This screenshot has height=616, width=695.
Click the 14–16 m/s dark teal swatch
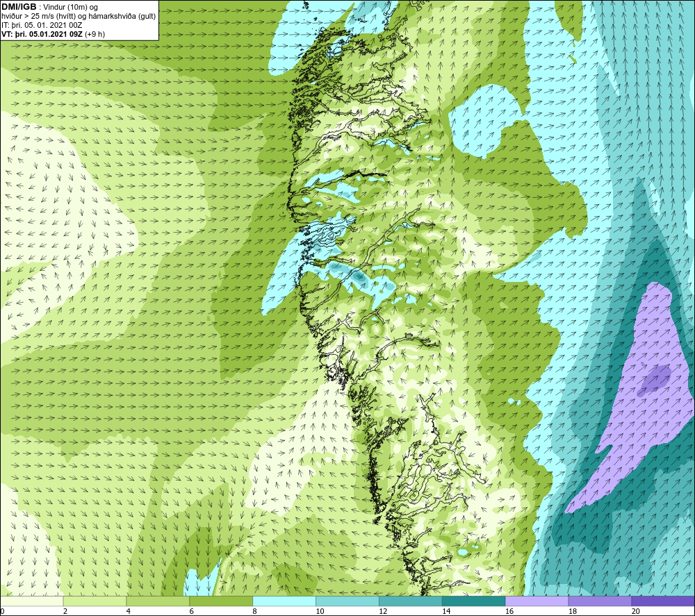tap(473, 601)
